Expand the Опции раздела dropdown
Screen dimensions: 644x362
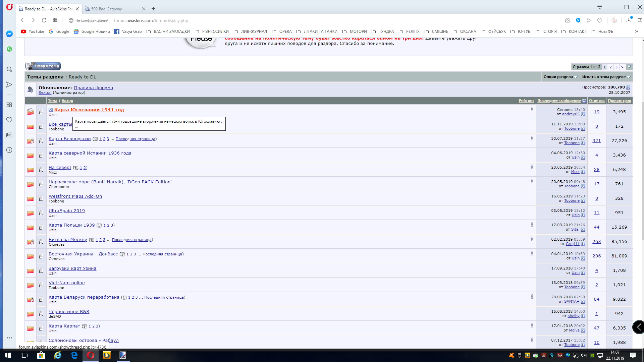coord(560,77)
